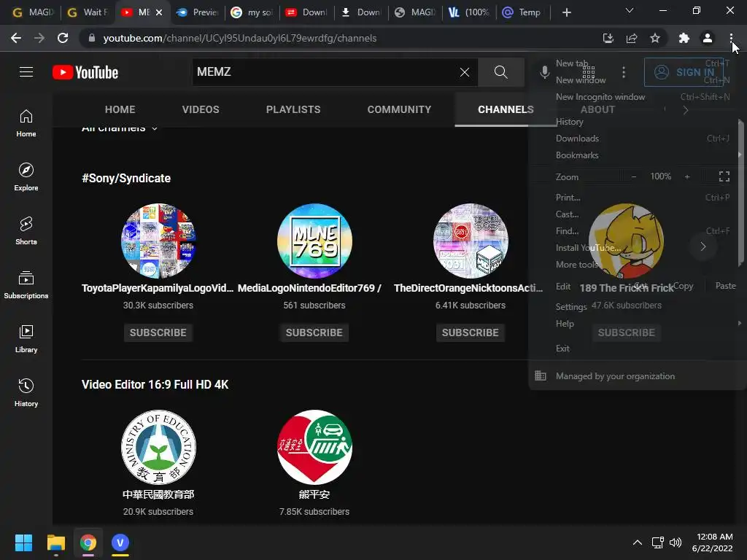Start voice search with microphone
The height and width of the screenshot is (560, 747).
pos(544,72)
